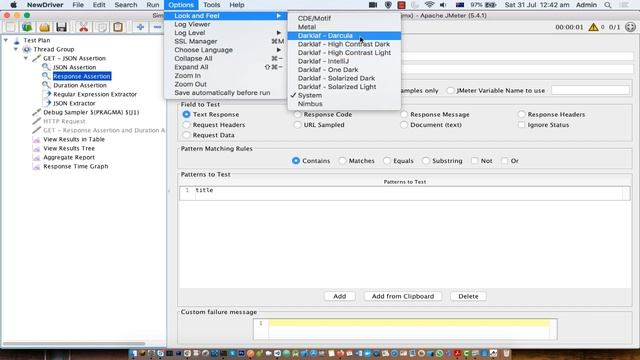
Task: Click the Expand all plus toolbar icon
Action: pos(140,27)
